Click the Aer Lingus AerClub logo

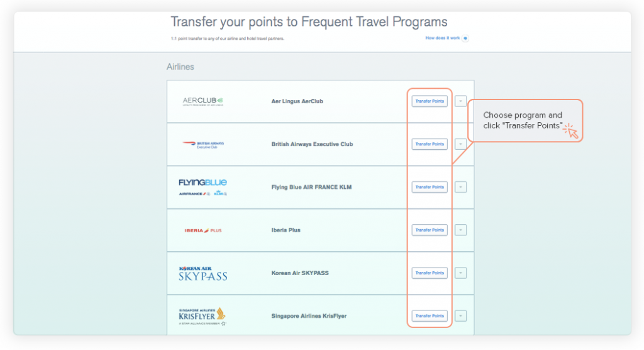click(203, 101)
